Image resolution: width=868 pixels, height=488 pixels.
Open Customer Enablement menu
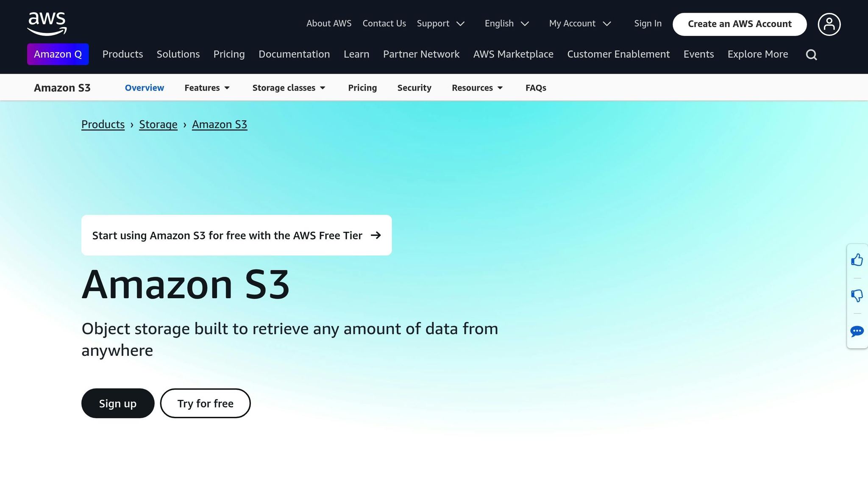[x=618, y=54]
